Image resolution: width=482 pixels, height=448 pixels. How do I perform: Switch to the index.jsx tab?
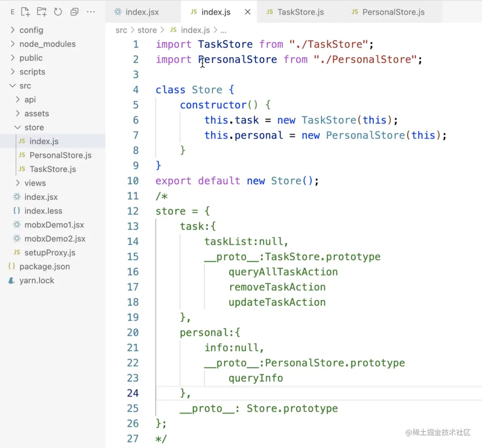(142, 12)
